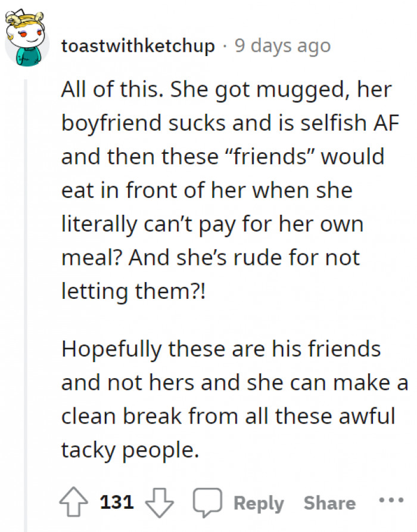Open toastwithketchup's profile
Image resolution: width=417 pixels, height=532 pixels.
(139, 45)
